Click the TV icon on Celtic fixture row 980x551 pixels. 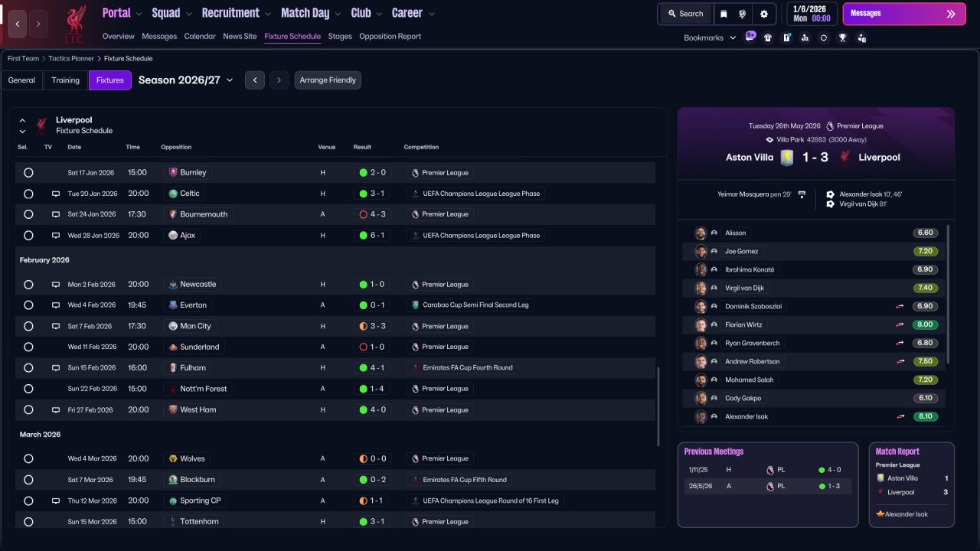[x=56, y=194]
